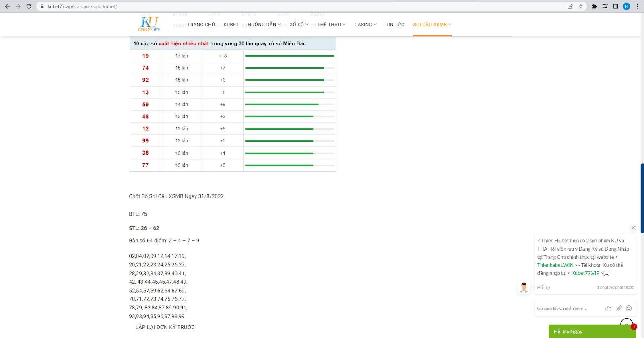This screenshot has height=338, width=644.
Task: Bookmark this page with the star
Action: point(581,6)
